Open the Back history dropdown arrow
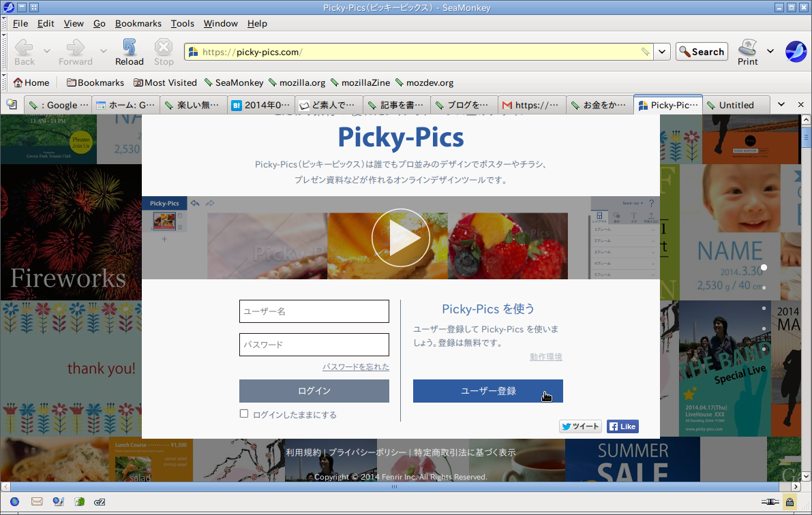 pyautogui.click(x=46, y=51)
